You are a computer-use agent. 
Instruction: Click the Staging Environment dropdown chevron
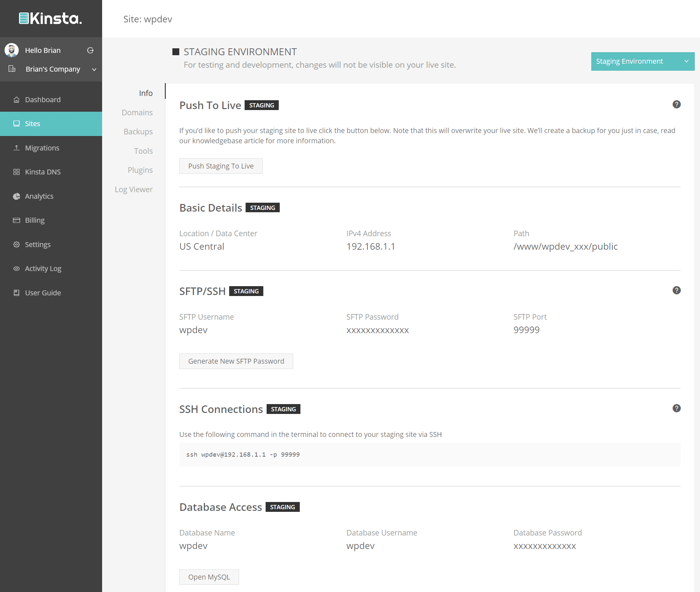686,61
